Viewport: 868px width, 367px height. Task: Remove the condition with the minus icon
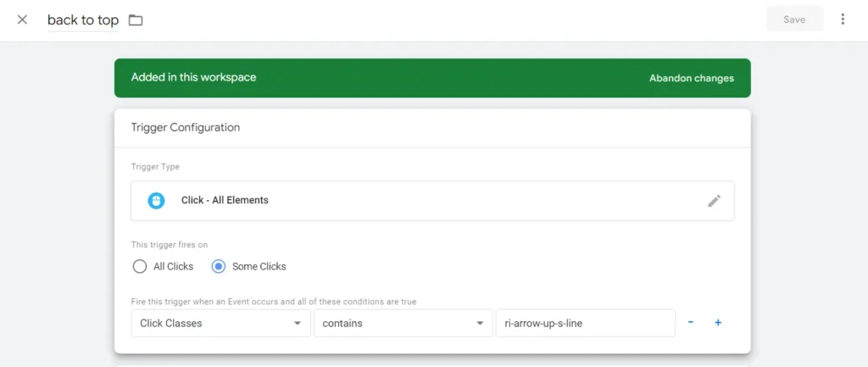tap(691, 323)
